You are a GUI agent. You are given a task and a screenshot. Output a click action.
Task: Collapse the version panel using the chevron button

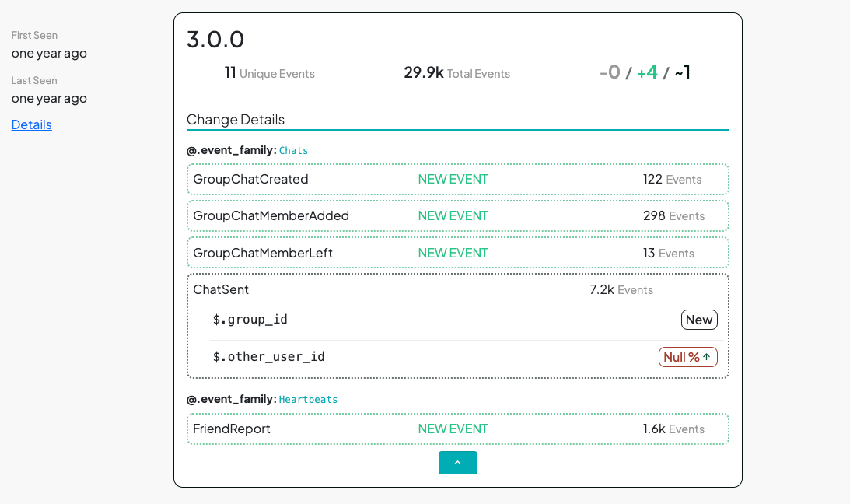[x=457, y=462]
